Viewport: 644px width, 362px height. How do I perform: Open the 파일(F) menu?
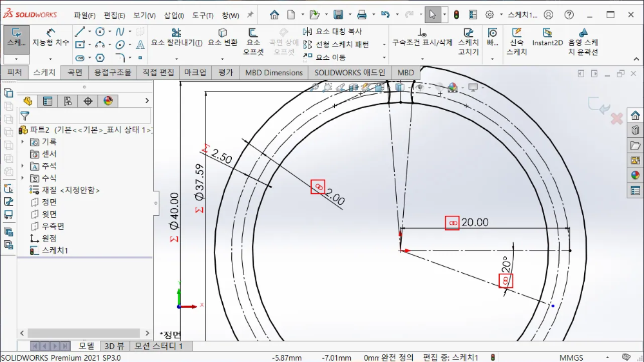[x=84, y=15]
